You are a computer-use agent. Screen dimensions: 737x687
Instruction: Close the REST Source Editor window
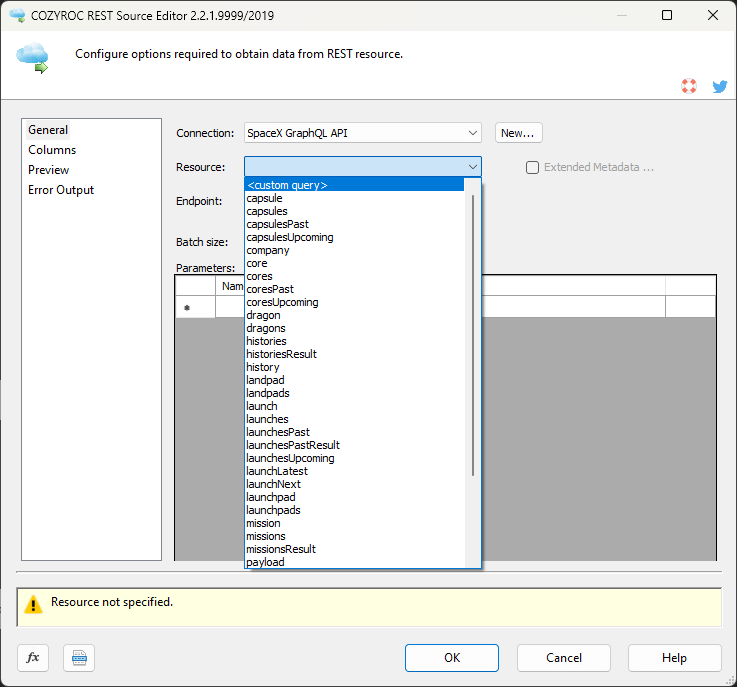click(x=713, y=15)
